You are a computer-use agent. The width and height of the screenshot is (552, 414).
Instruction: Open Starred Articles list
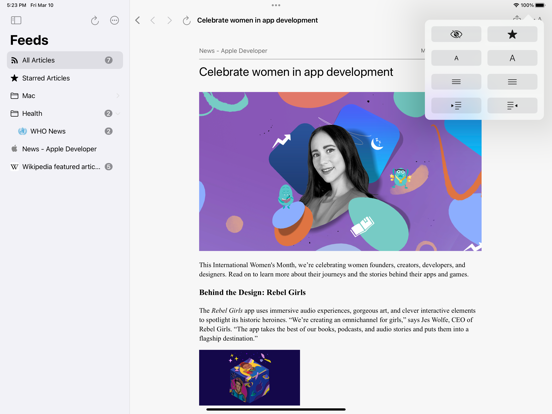pyautogui.click(x=65, y=78)
